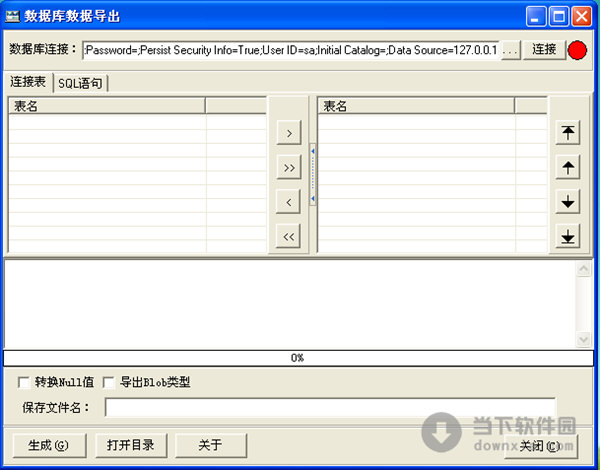Image resolution: width=600 pixels, height=470 pixels.
Task: Move table to top of list
Action: point(568,133)
